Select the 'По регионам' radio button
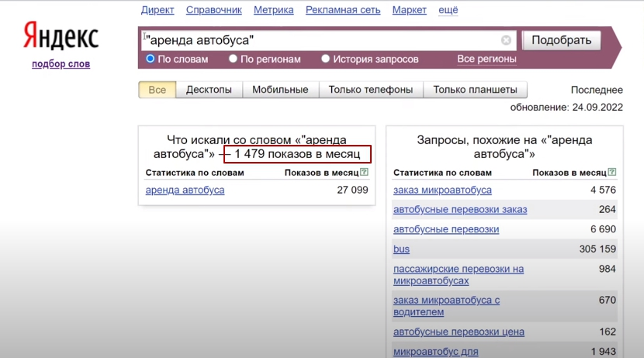 click(233, 59)
